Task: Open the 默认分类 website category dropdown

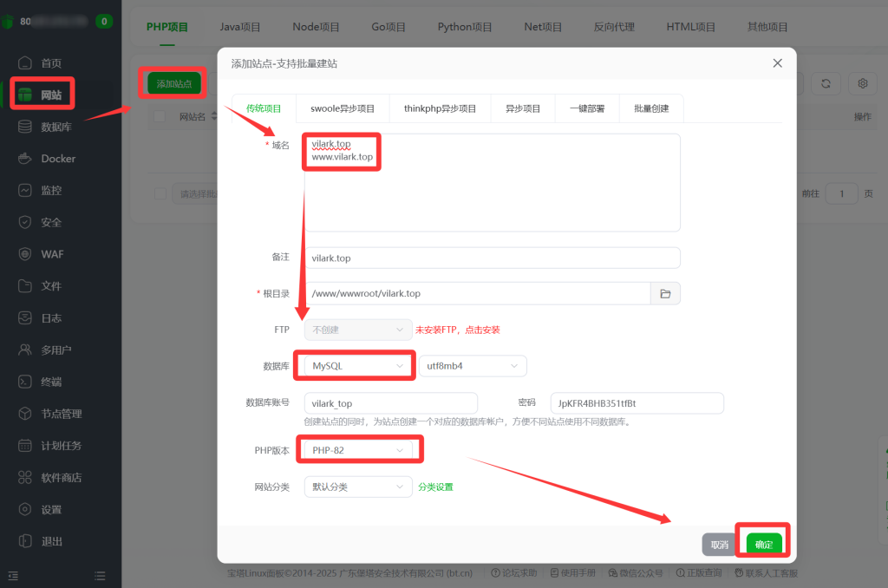Action: tap(359, 487)
